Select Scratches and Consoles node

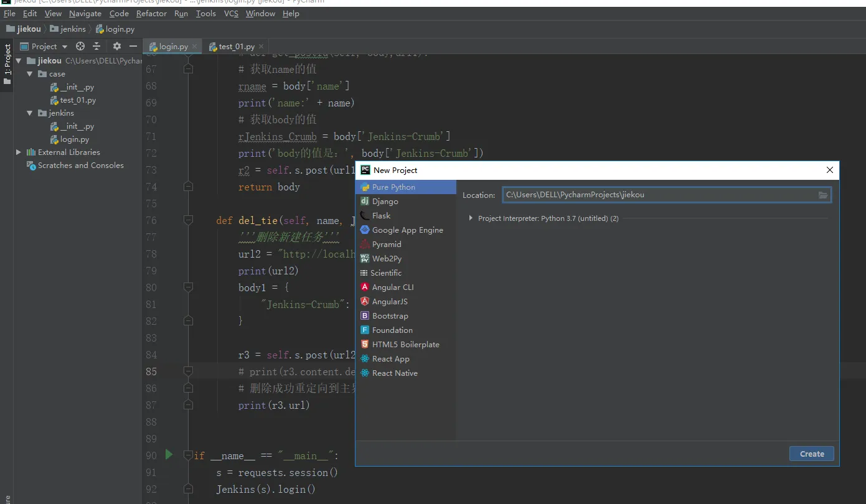(x=75, y=165)
